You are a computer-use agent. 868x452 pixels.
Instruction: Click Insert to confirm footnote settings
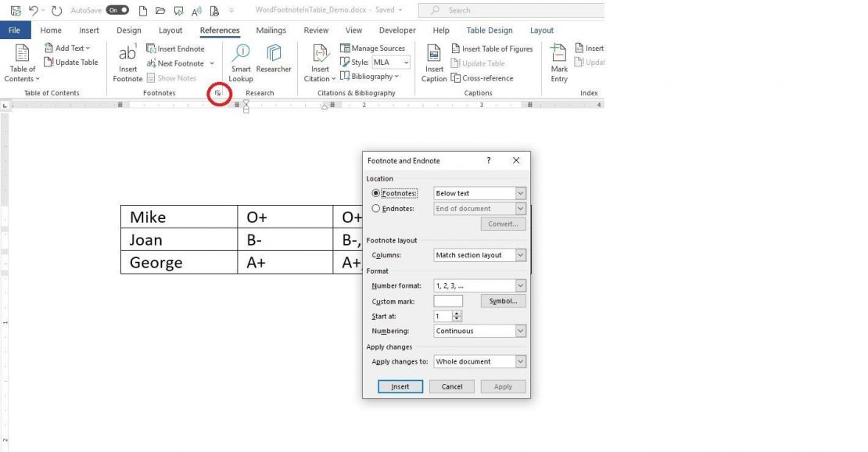tap(400, 386)
